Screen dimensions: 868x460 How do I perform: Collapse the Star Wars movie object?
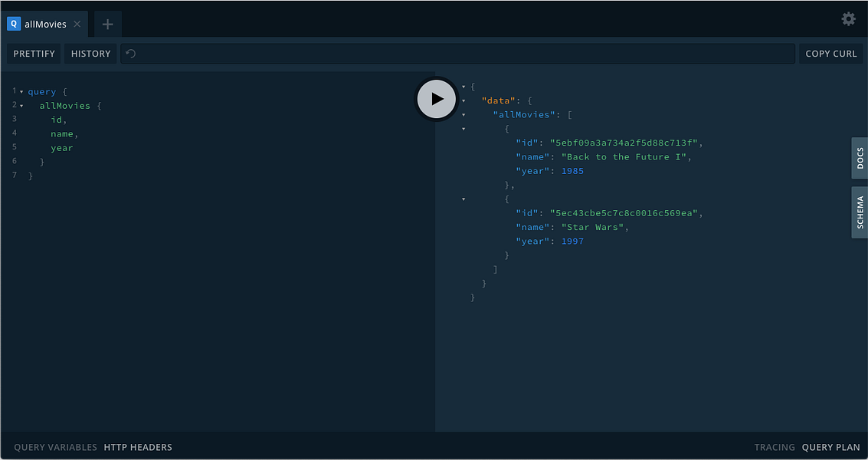463,199
